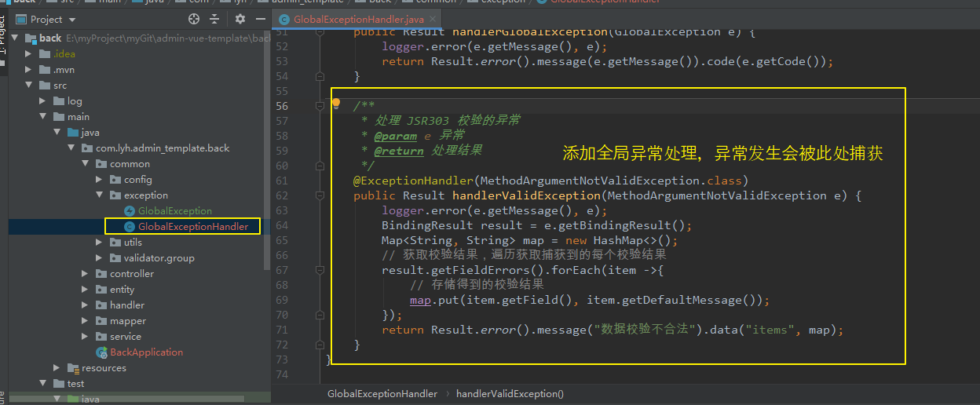
Task: Click the back module folder icon
Action: coord(31,38)
